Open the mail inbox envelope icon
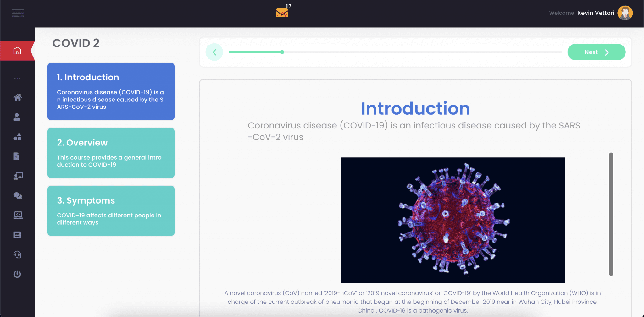Screen dimensions: 644x317 coord(282,13)
